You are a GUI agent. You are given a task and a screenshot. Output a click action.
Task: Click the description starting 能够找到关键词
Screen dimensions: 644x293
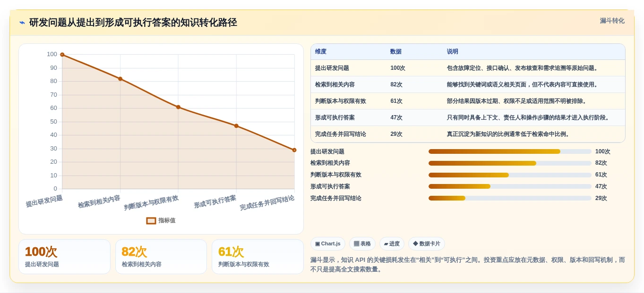tap(524, 84)
